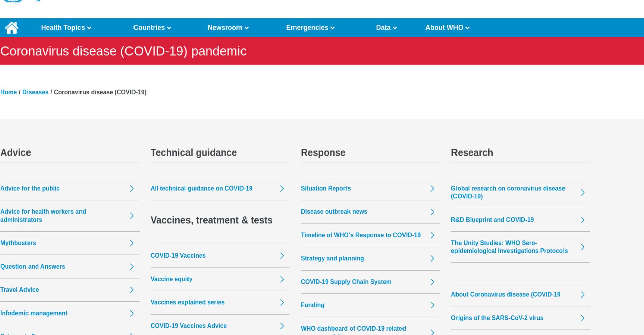Click arrow beside R&D Blueprint and COVID-19
Image resolution: width=644 pixels, height=335 pixels.
(583, 220)
